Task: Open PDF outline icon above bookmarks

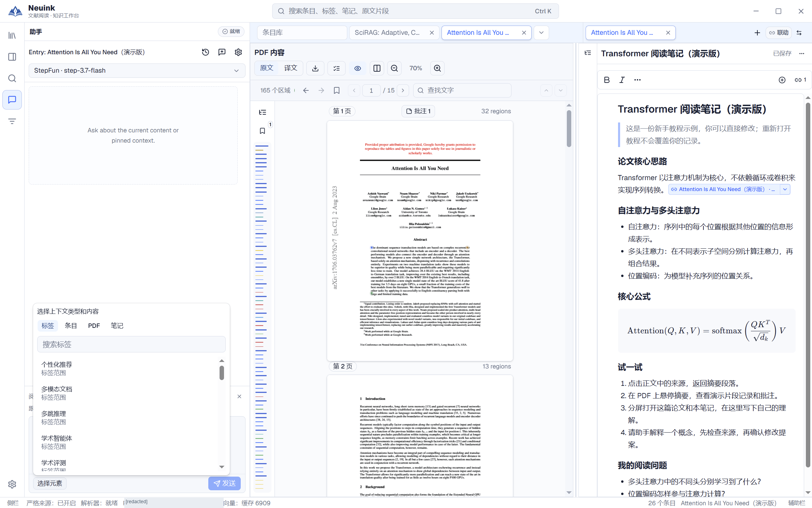Action: (x=263, y=112)
